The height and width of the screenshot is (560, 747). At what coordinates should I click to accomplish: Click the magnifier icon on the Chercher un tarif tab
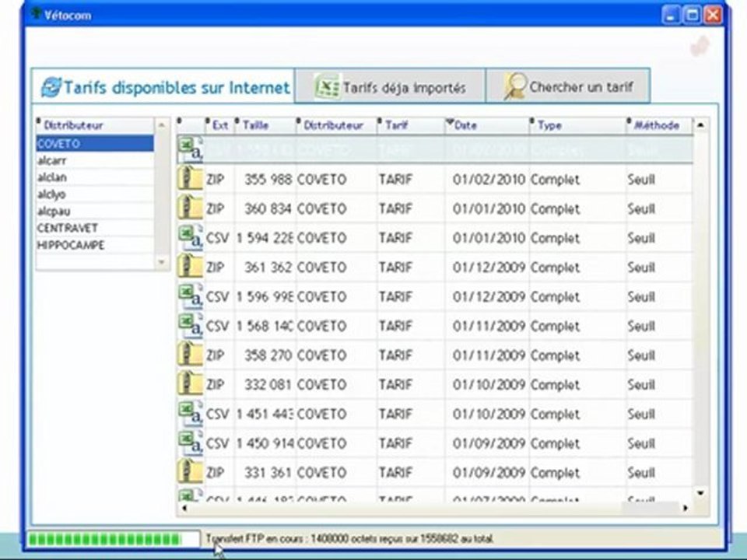point(515,86)
